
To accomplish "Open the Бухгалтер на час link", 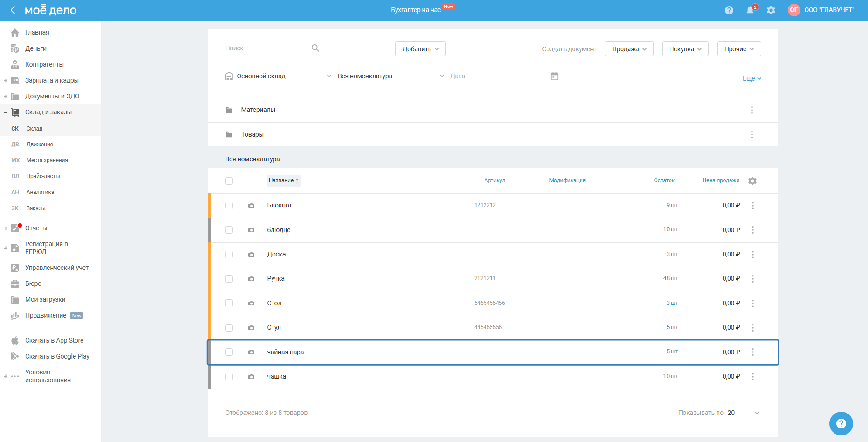I will 416,10.
